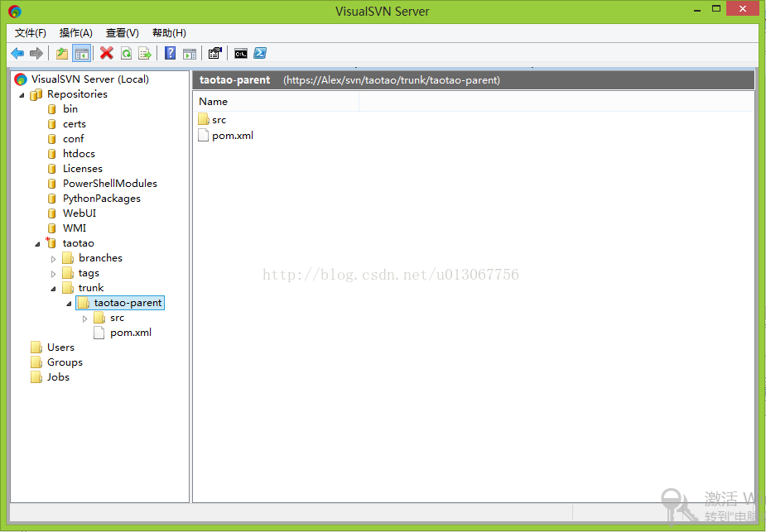Select the WebUI repository

coord(79,213)
